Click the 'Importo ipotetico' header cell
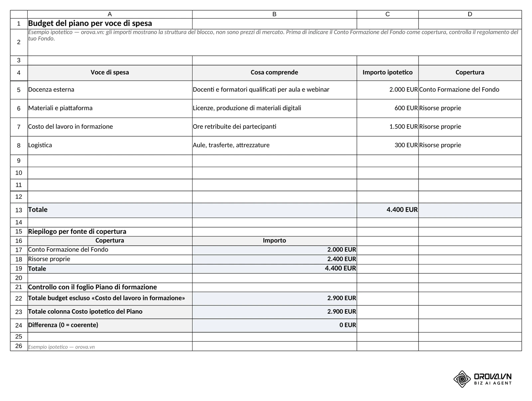This screenshot has width=532, height=401. (x=387, y=72)
